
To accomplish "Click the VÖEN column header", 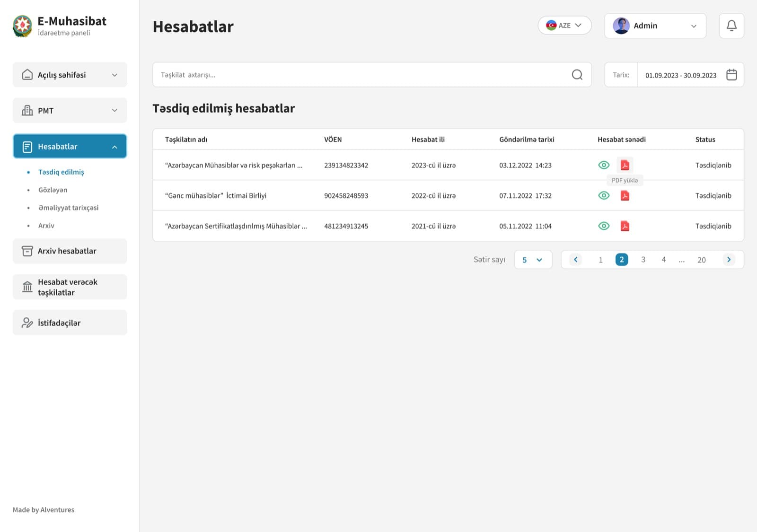I will click(333, 140).
